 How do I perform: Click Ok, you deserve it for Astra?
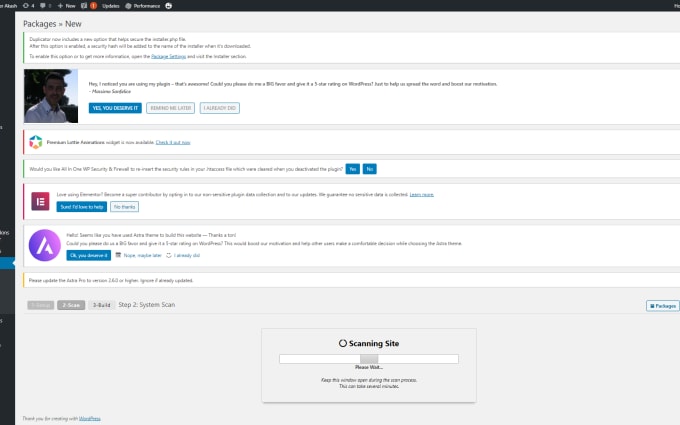(88, 255)
